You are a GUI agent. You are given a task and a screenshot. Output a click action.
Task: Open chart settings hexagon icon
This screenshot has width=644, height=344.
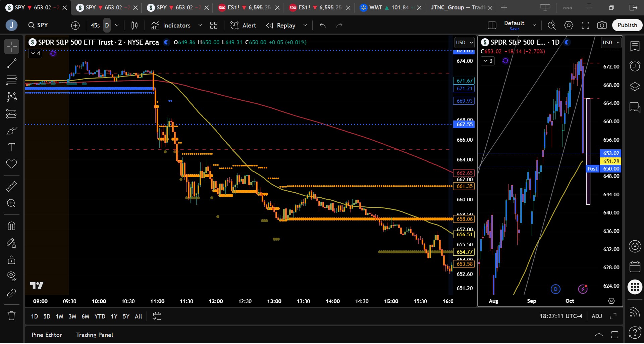[569, 26]
